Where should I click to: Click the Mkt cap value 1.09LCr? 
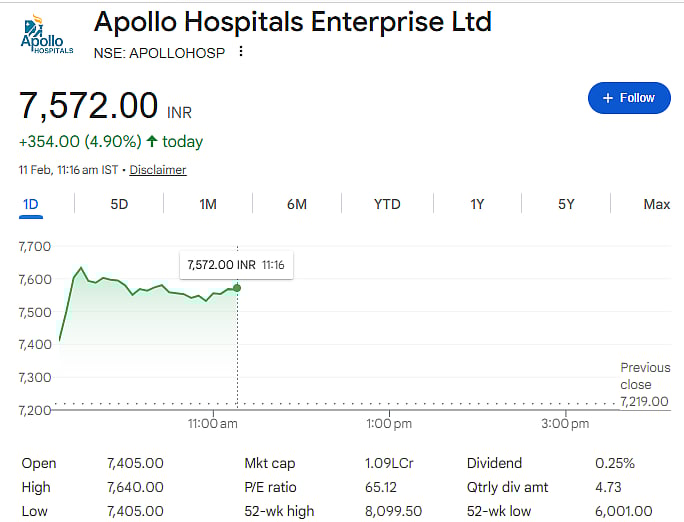(x=388, y=463)
